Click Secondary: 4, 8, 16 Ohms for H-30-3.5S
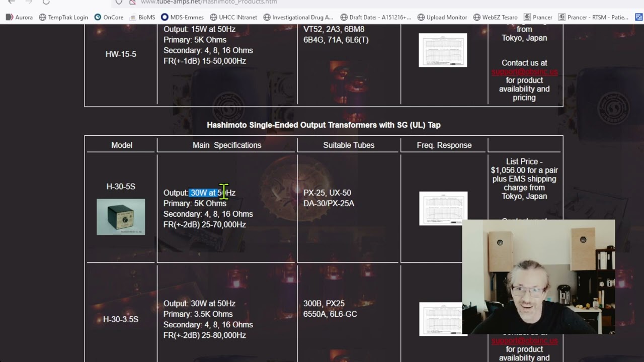The height and width of the screenshot is (362, 644). [208, 324]
